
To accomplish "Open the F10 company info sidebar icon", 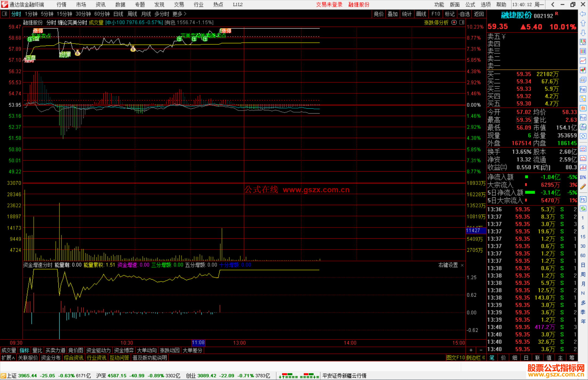I will pyautogui.click(x=583, y=89).
